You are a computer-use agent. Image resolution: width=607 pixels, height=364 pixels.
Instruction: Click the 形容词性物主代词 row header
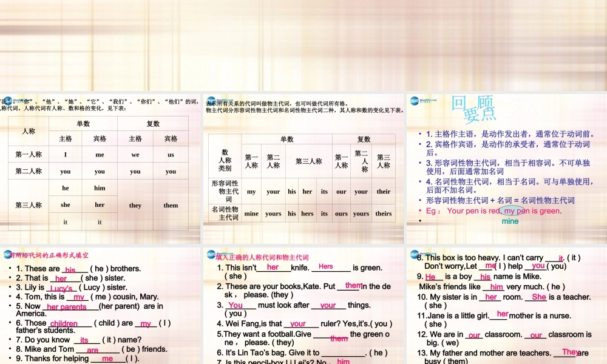click(225, 191)
